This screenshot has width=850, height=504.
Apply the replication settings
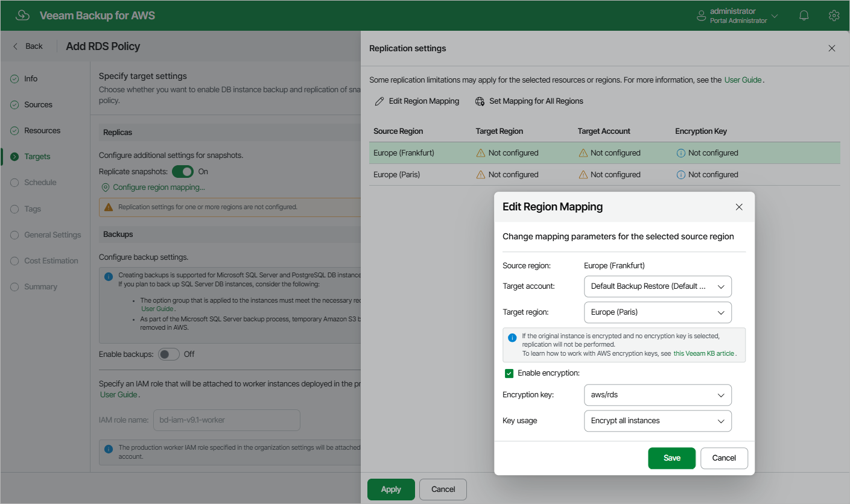point(391,490)
